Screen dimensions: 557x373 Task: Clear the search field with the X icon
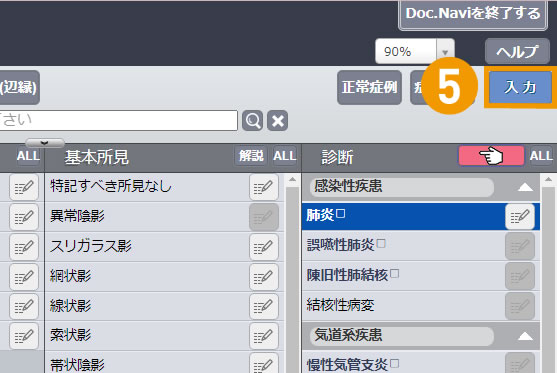[277, 121]
